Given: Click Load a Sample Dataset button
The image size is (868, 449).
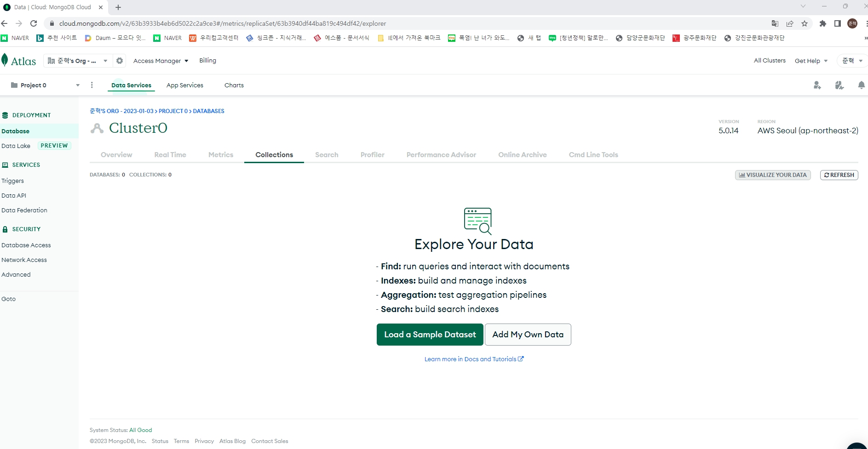Looking at the screenshot, I should click(430, 335).
